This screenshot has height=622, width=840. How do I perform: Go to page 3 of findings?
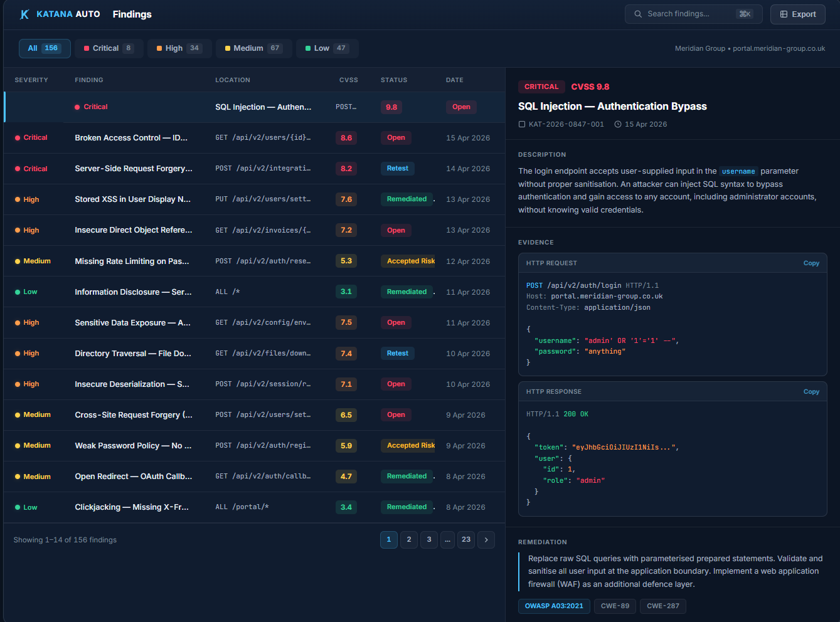(429, 540)
